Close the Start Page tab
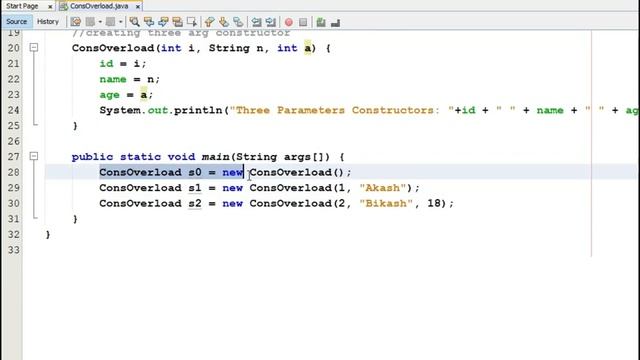Viewport: 640px width, 360px height. tap(50, 7)
